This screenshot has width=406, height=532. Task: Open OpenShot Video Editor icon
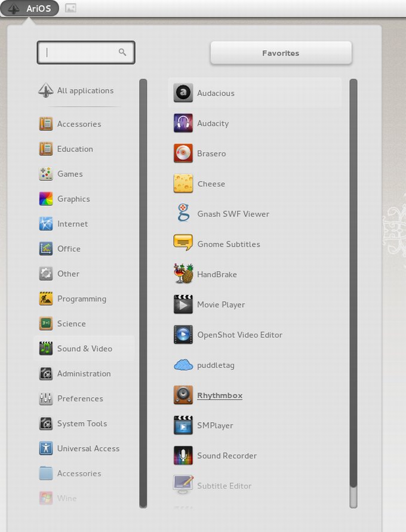183,334
